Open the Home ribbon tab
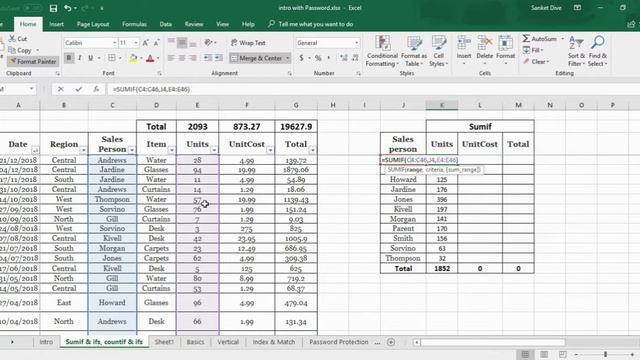Viewport: 640px width, 360px height. 28,24
